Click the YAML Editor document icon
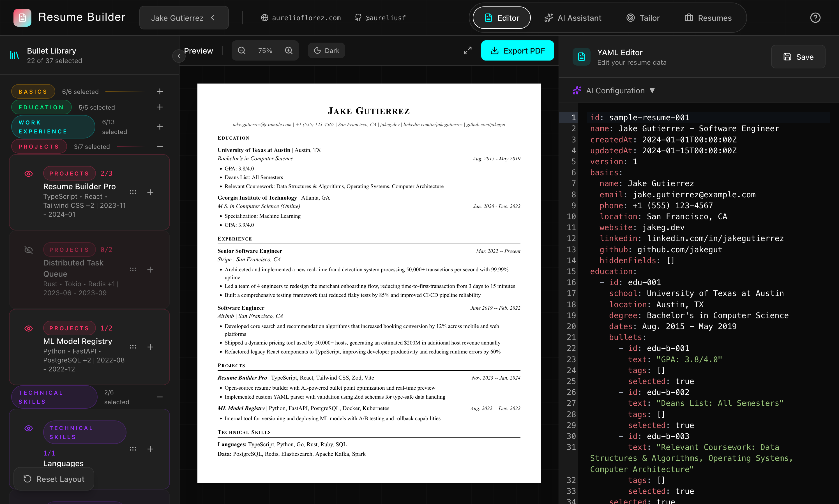 click(x=581, y=57)
